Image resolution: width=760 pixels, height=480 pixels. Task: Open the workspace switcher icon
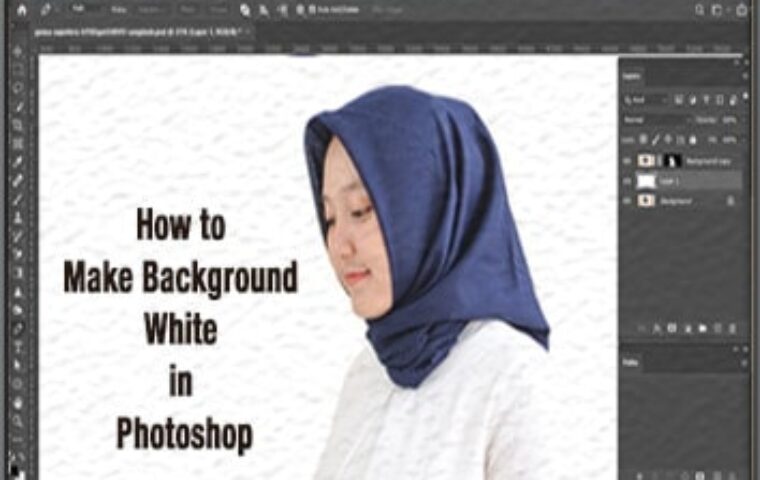tap(718, 10)
